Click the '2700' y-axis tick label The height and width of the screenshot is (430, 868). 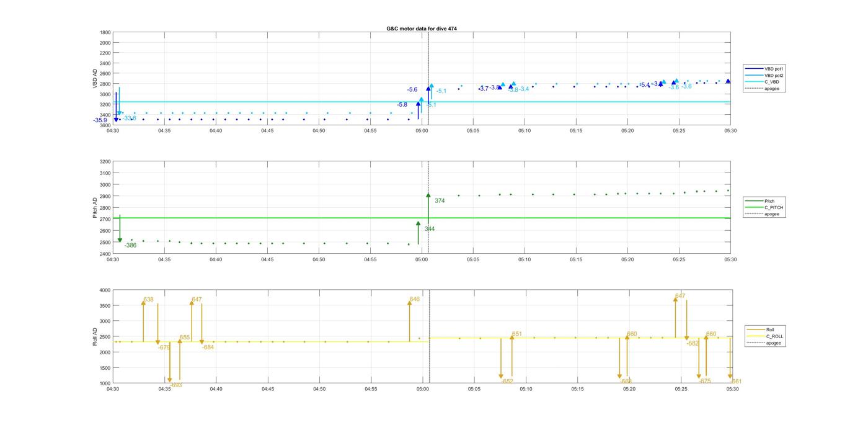[105, 219]
